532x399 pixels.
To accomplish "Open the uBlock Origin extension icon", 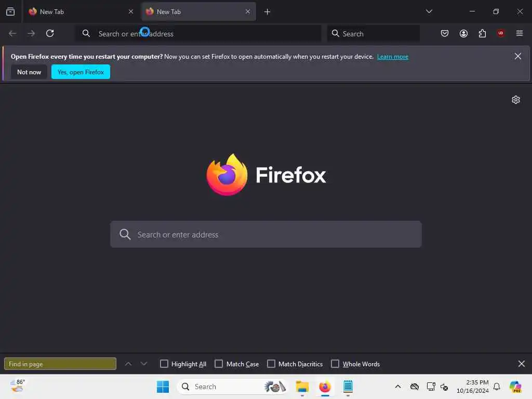I will coord(501,33).
